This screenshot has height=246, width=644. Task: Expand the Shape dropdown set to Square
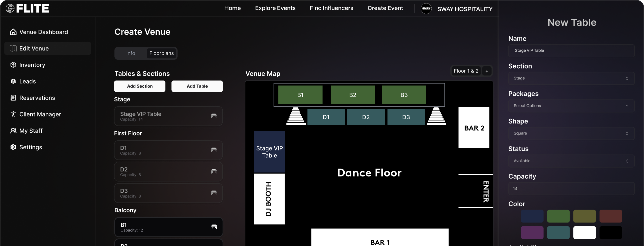click(571, 133)
